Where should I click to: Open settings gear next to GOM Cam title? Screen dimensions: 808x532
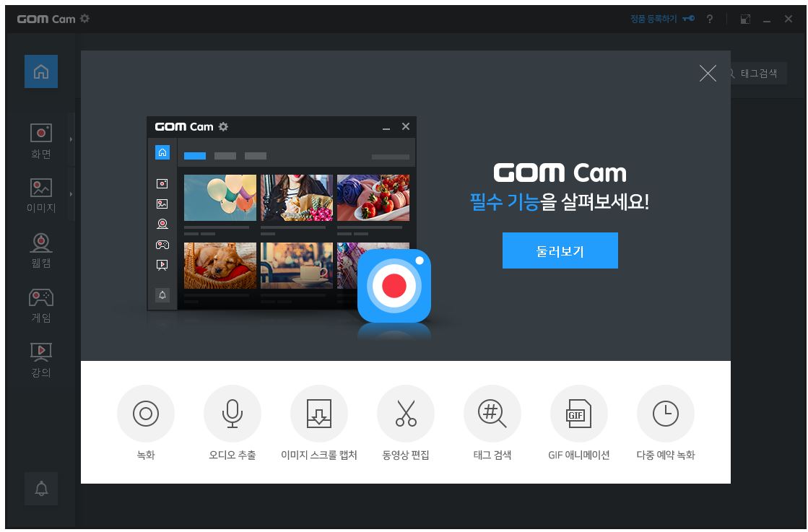pos(85,19)
